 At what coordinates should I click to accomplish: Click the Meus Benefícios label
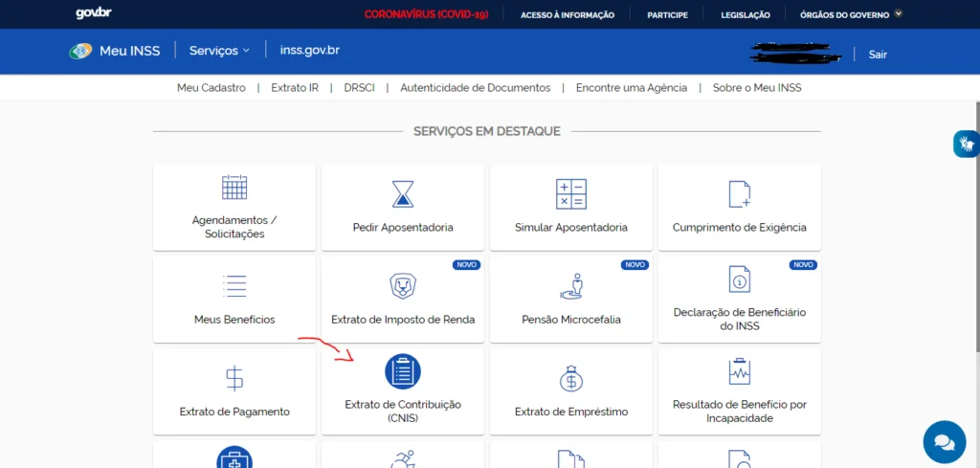tap(234, 320)
